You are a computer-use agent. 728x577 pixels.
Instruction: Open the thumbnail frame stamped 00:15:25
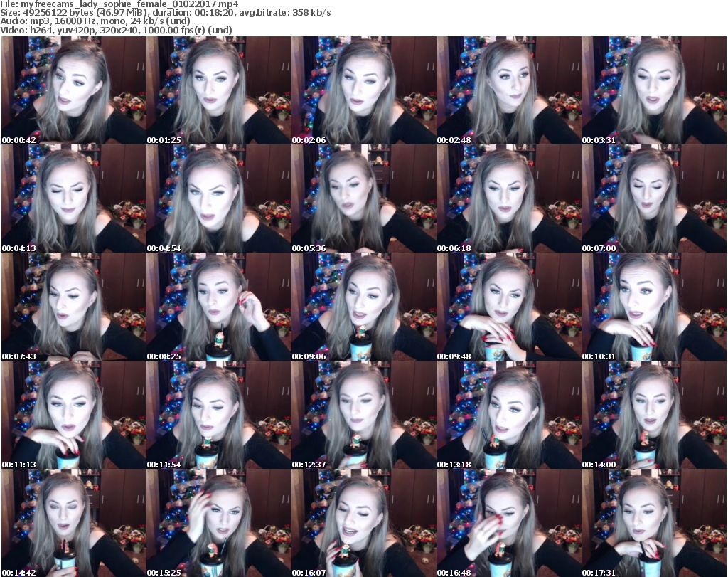click(219, 523)
